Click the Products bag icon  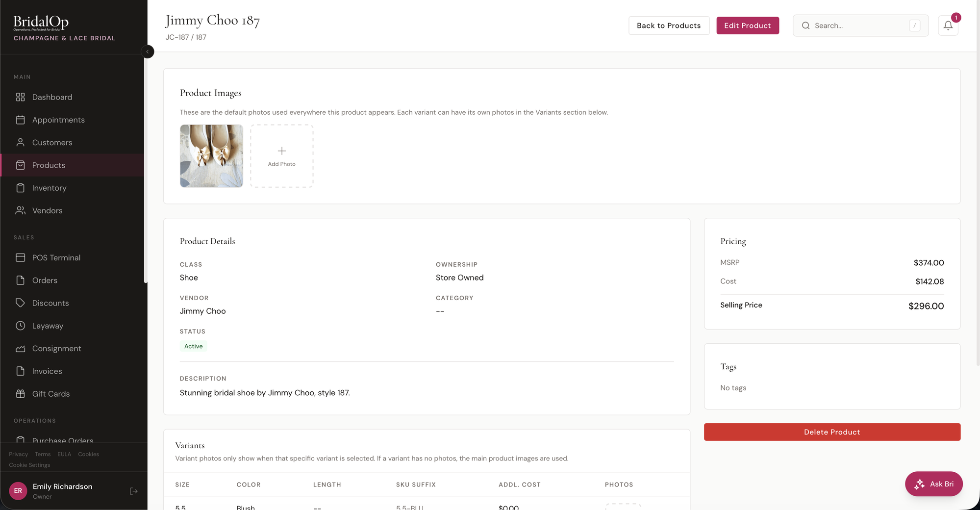[x=20, y=165]
